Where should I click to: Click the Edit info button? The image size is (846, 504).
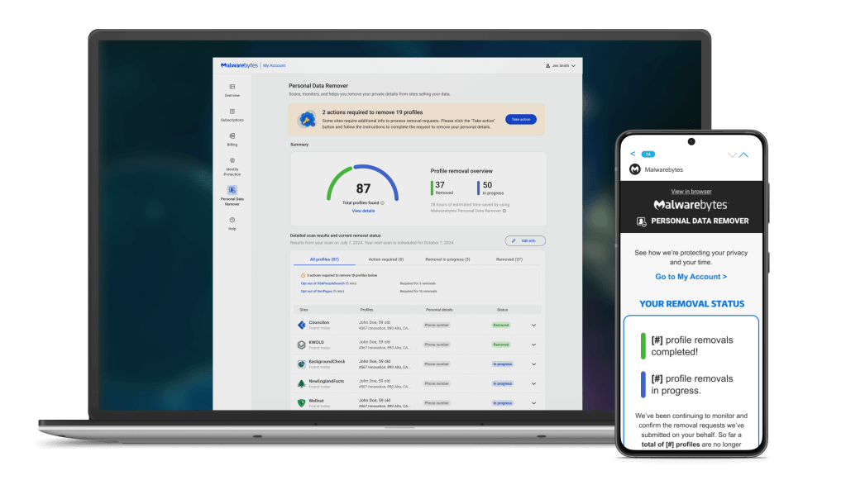[525, 240]
